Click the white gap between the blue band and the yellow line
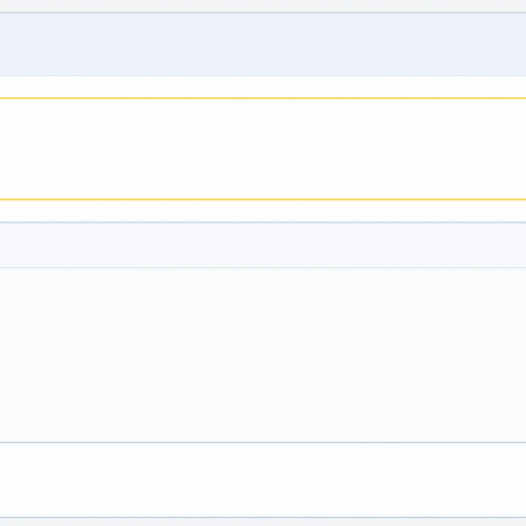The height and width of the screenshot is (526, 526). click(x=263, y=87)
